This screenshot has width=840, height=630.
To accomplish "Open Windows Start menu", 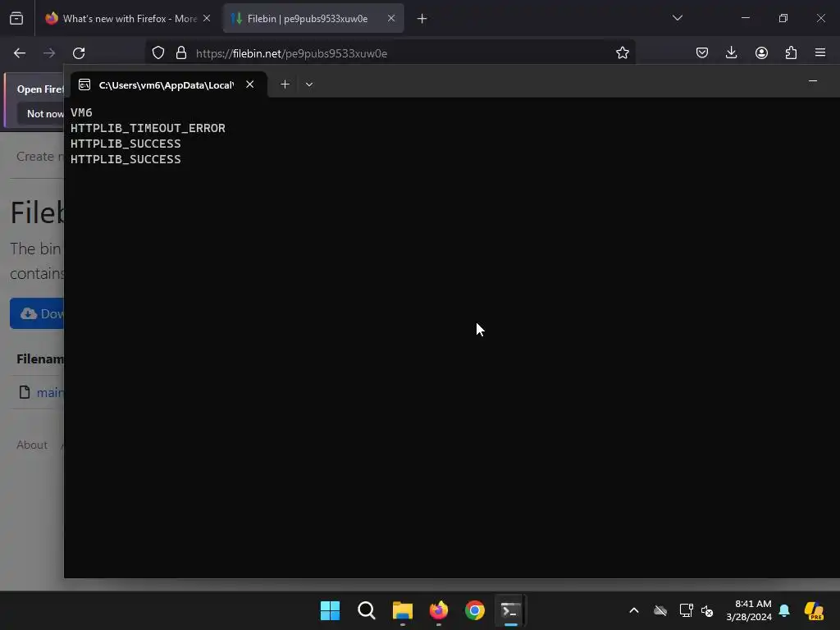I will coord(330,610).
